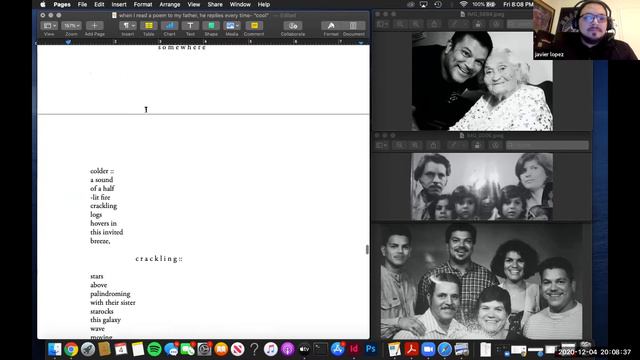Launch Photoshop from the Dock

371,349
